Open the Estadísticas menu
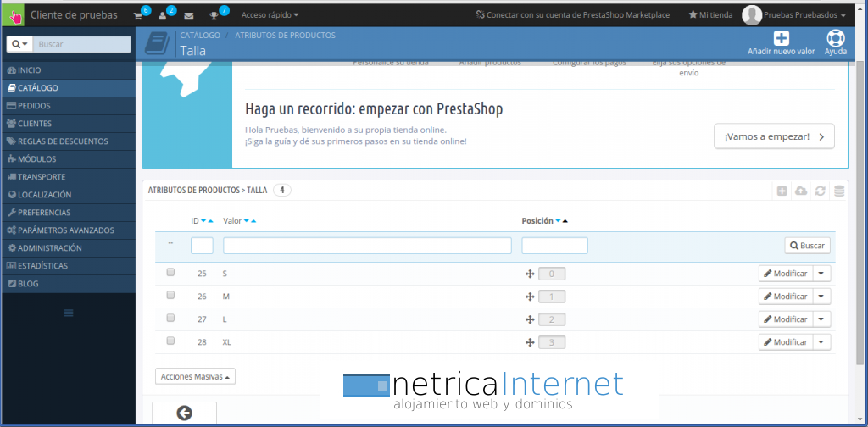The height and width of the screenshot is (427, 868). 69,266
